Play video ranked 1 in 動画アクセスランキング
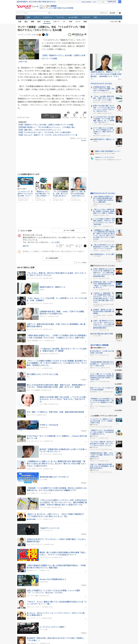Image resolution: width=138 pixels, height=644 pixels. [119, 271]
